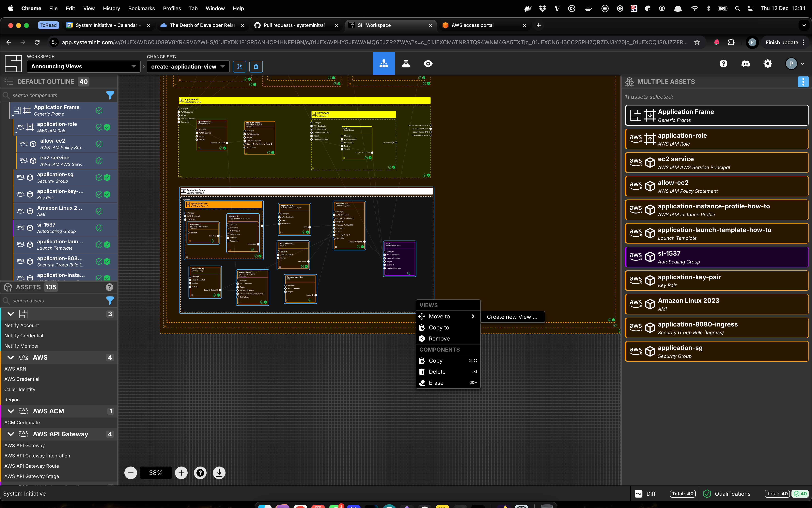812x508 pixels.
Task: Open the Multiple Assets three-dot menu
Action: point(803,82)
